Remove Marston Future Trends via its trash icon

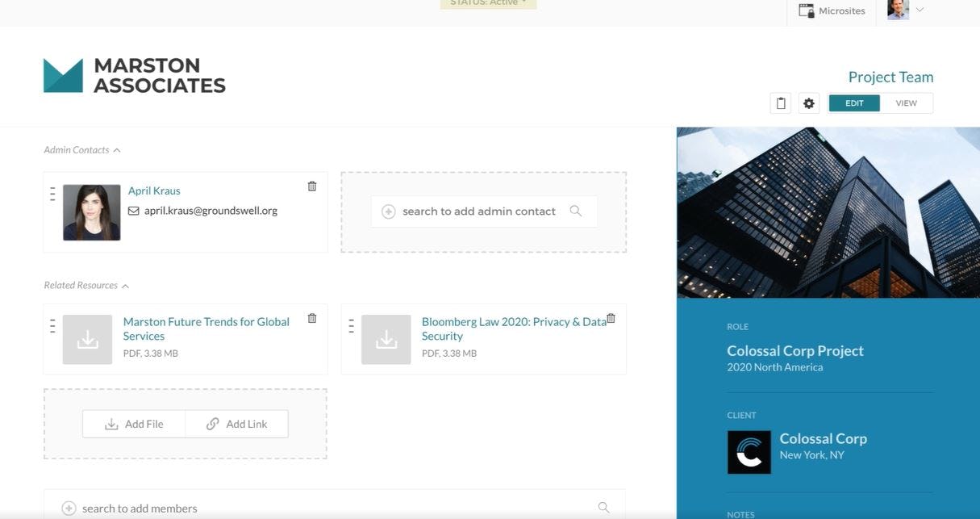coord(311,317)
